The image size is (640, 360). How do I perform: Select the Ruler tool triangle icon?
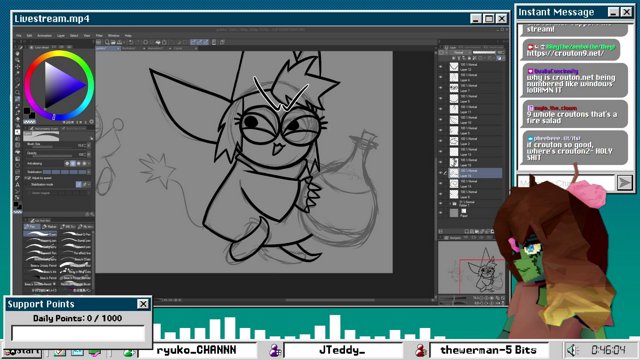coord(18,178)
